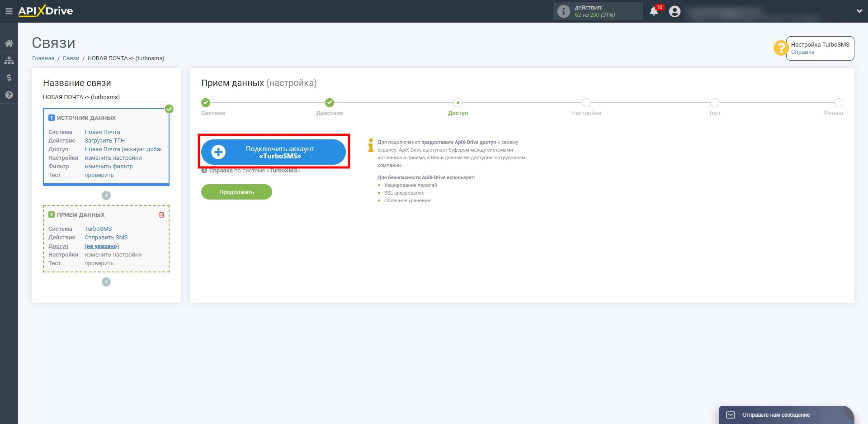Click the yellow question mark help icon
The height and width of the screenshot is (424, 868).
click(x=781, y=48)
